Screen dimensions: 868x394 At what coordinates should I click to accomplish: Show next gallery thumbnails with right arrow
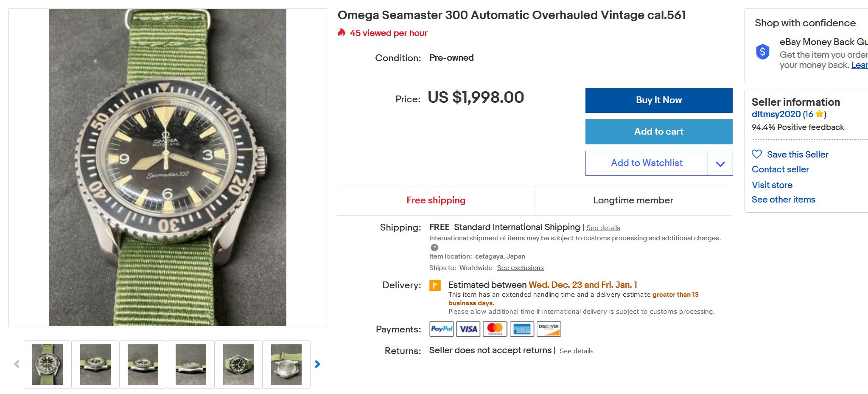317,364
